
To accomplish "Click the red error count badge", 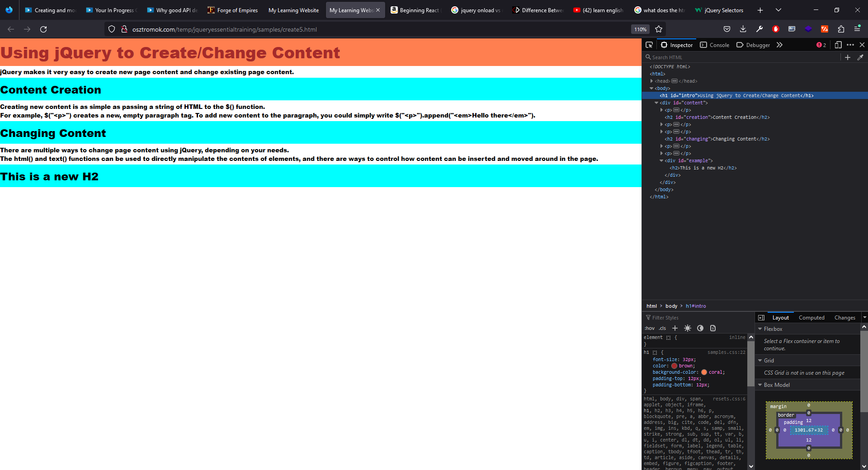I will pos(821,45).
